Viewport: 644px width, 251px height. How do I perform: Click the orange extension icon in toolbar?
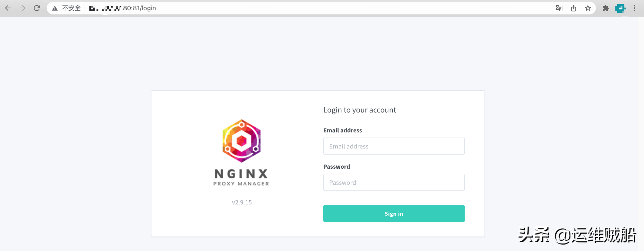[x=620, y=8]
